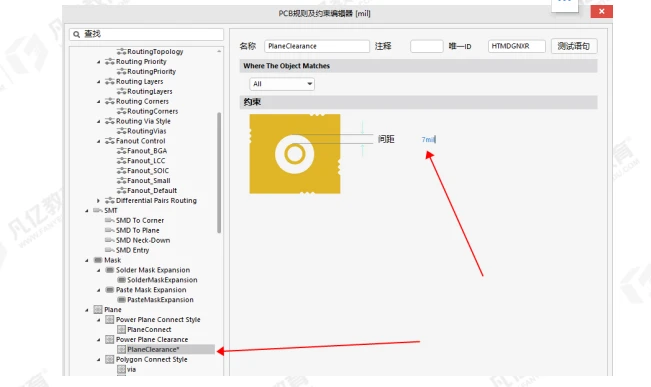The width and height of the screenshot is (651, 387).
Task: Collapse the Routing Layers node
Action: pyautogui.click(x=99, y=82)
